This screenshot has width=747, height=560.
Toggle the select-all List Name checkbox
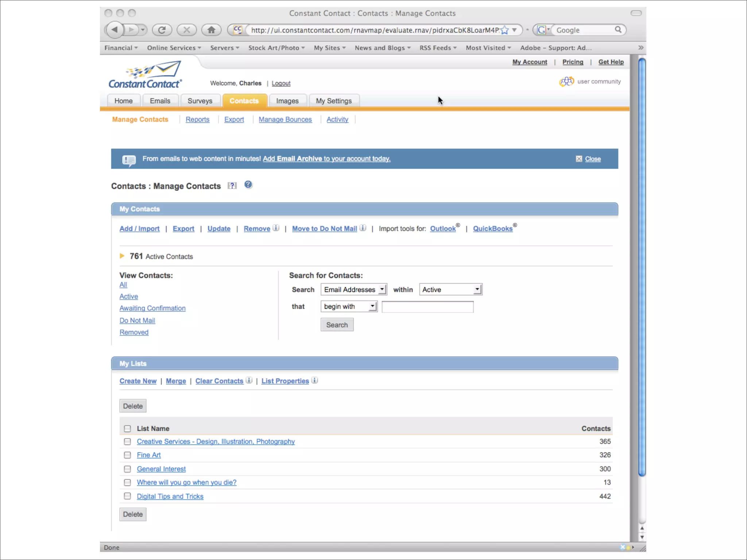point(127,428)
